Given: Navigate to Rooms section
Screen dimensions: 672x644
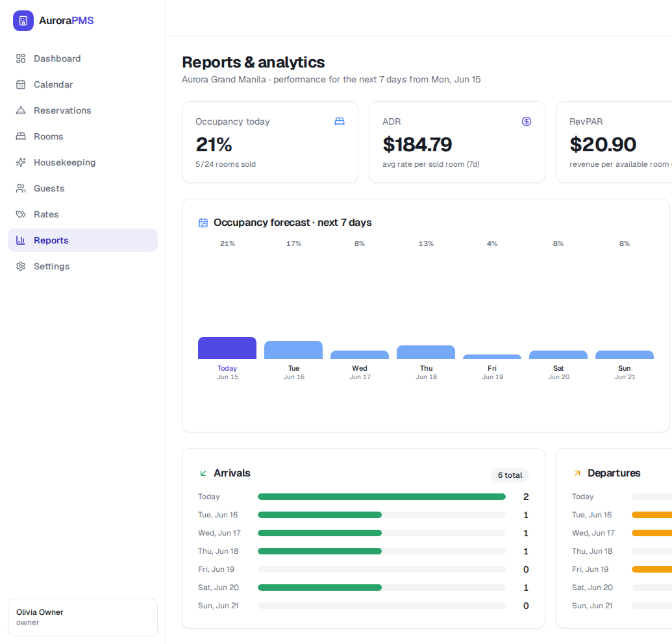Looking at the screenshot, I should pos(82,136).
